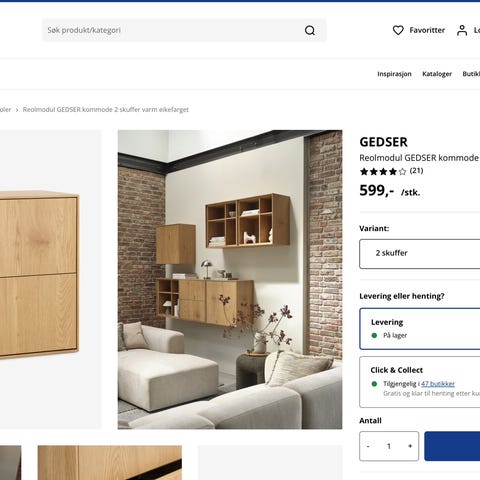480x480 pixels.
Task: Increase quantity with plus button
Action: coord(410,446)
